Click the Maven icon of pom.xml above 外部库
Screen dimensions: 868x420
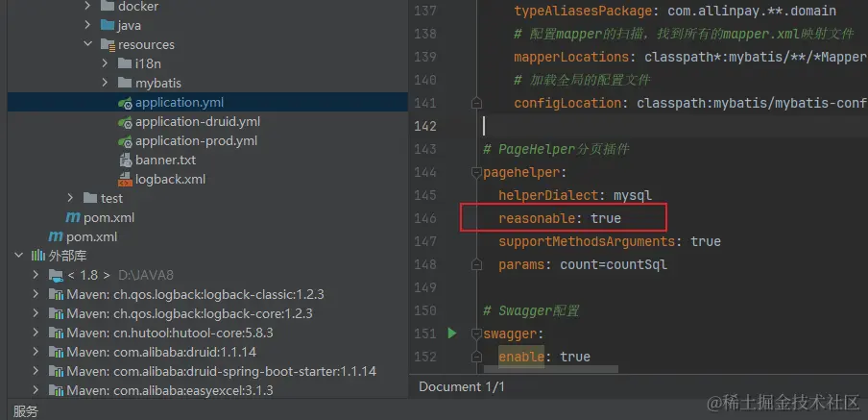click(x=56, y=237)
